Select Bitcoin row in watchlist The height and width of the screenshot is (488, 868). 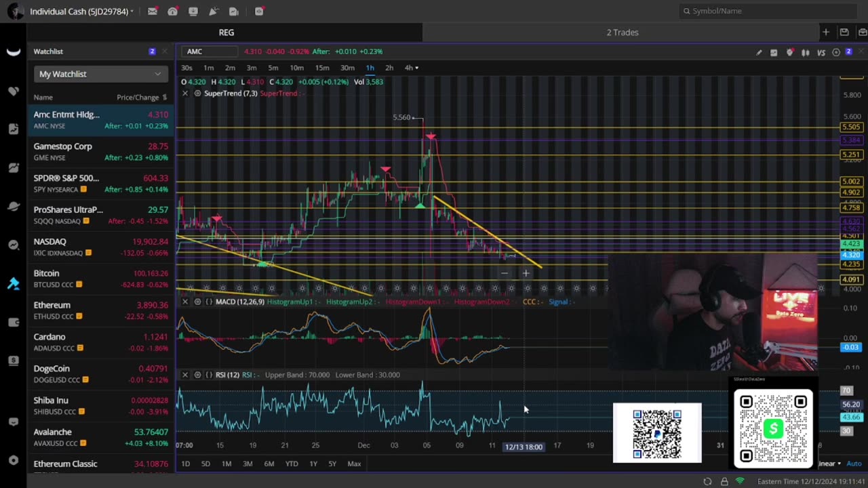[100, 278]
